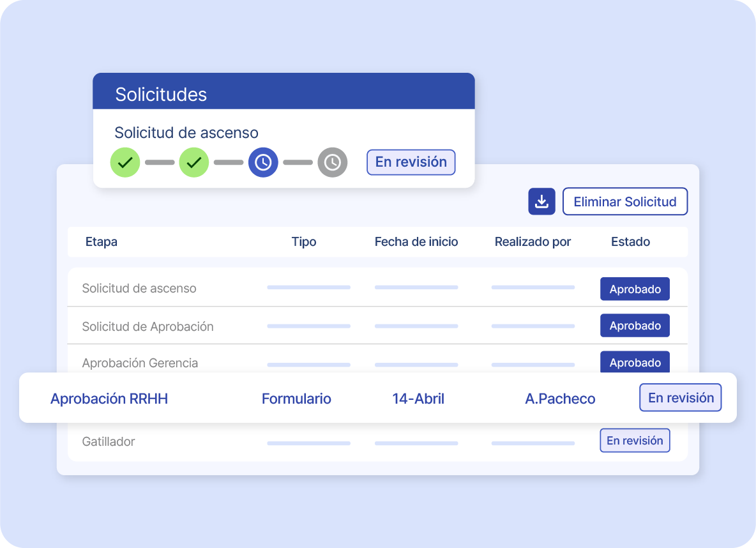Image resolution: width=756 pixels, height=548 pixels.
Task: Click the Realizado por column header
Action: click(533, 241)
